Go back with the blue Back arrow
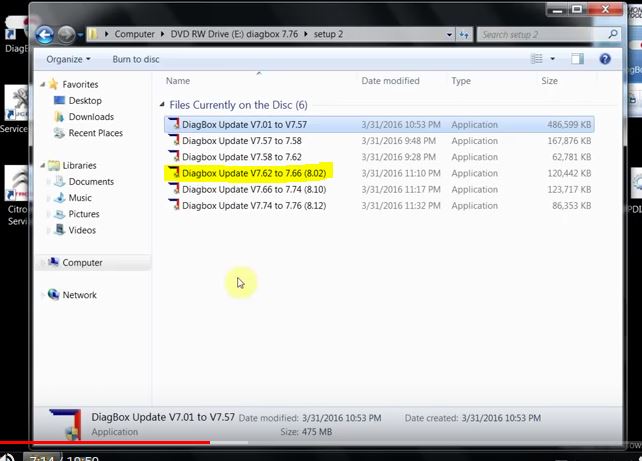642x461 pixels. point(44,34)
